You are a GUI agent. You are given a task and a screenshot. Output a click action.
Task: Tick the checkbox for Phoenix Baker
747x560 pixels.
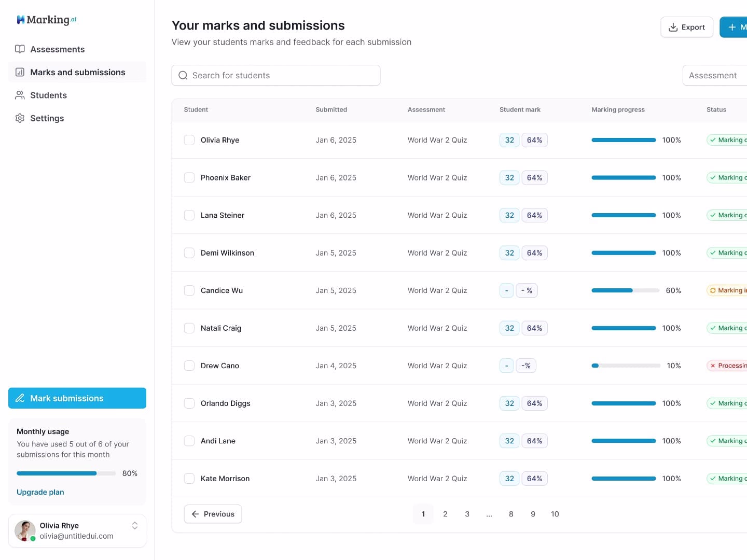click(x=189, y=178)
